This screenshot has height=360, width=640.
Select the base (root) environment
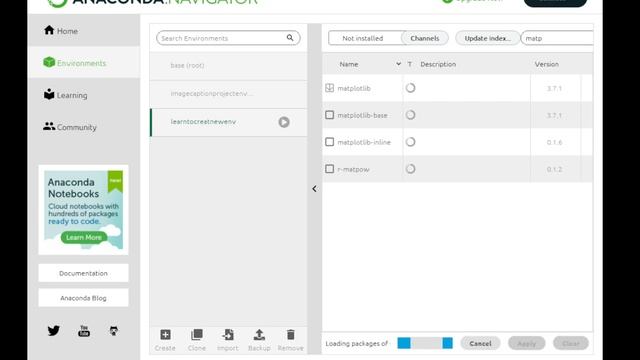(x=228, y=66)
